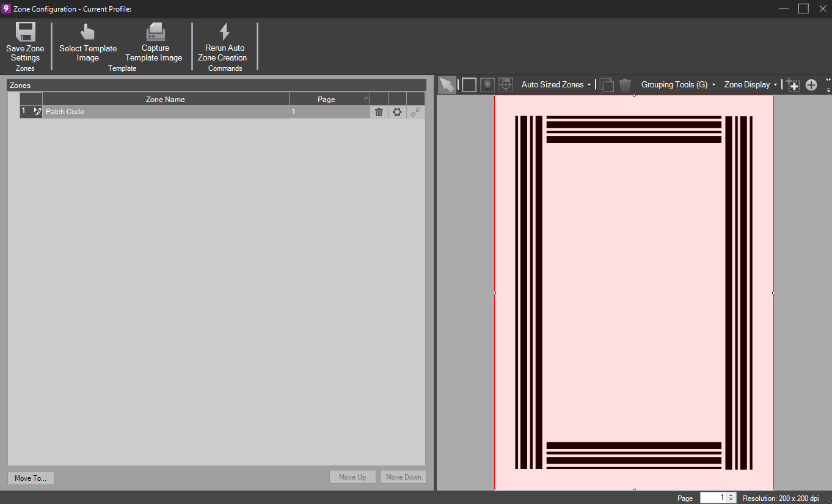Image resolution: width=832 pixels, height=504 pixels.
Task: Decrease page number with stepper down arrow
Action: 732,500
